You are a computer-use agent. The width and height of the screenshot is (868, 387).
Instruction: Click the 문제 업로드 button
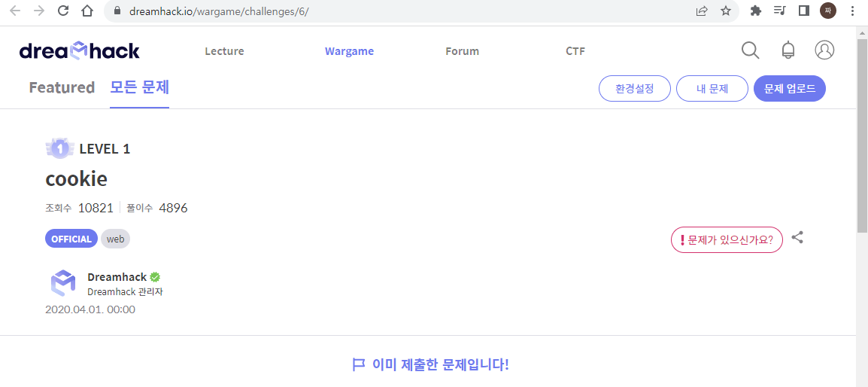tap(790, 89)
